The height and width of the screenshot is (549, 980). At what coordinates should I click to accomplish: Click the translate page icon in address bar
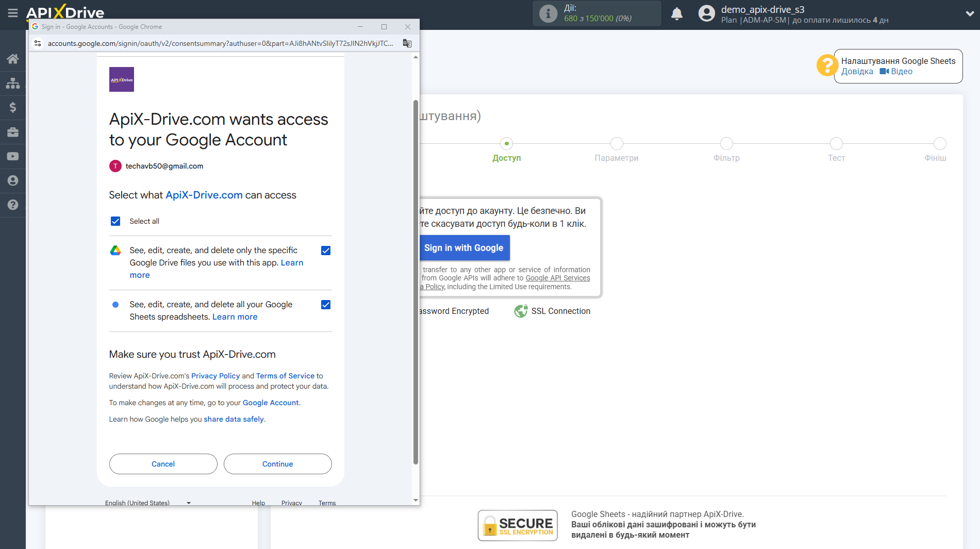[407, 43]
